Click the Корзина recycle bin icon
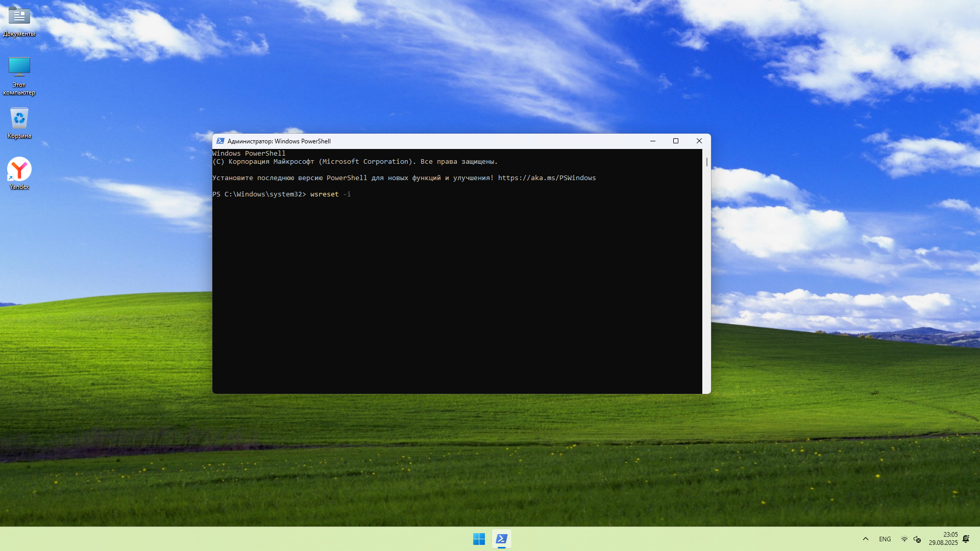Viewport: 980px width, 551px height. pyautogui.click(x=19, y=119)
